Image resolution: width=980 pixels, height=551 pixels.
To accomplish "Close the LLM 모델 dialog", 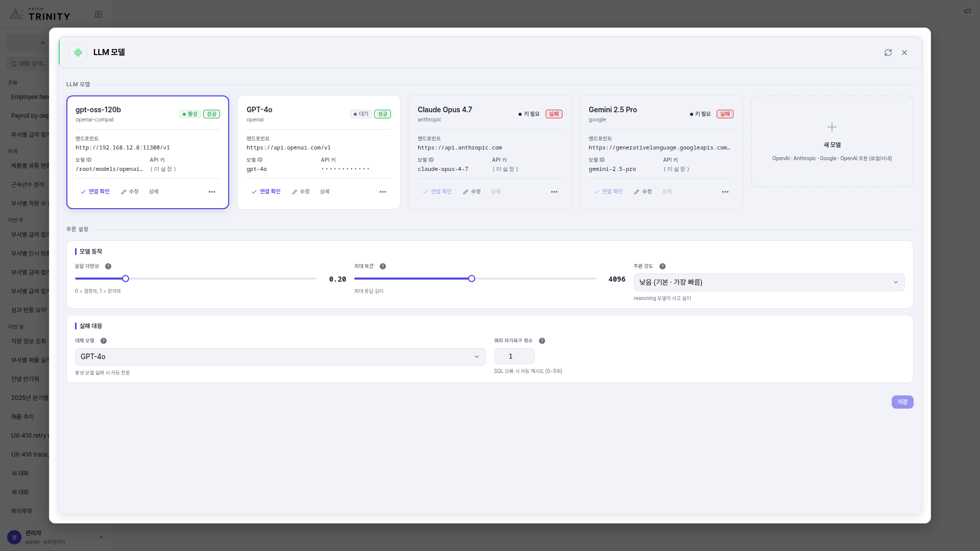I will coord(904,53).
